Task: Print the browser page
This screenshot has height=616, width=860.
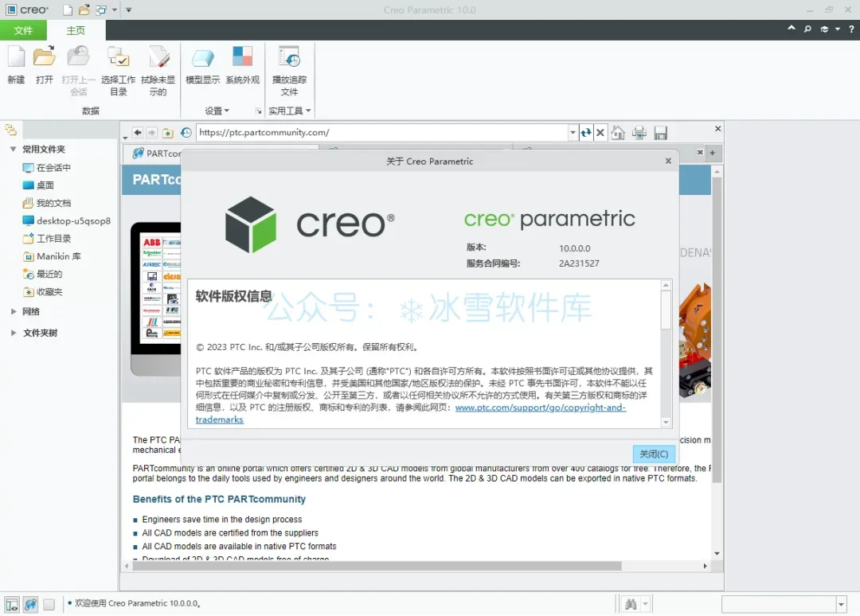Action: tap(639, 133)
